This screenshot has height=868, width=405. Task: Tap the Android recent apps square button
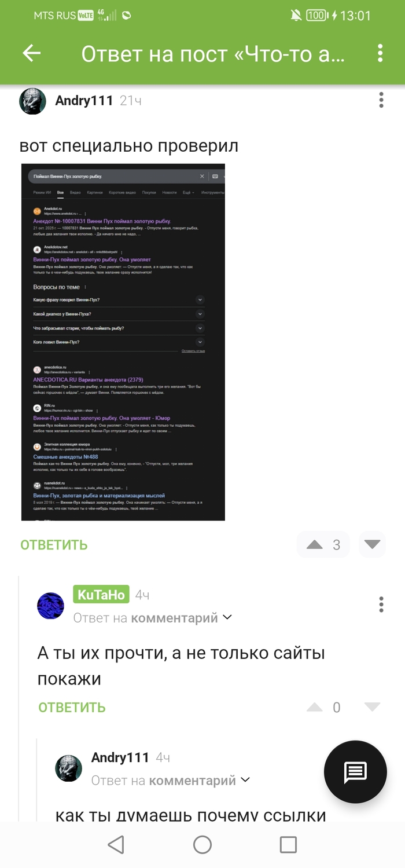288,845
